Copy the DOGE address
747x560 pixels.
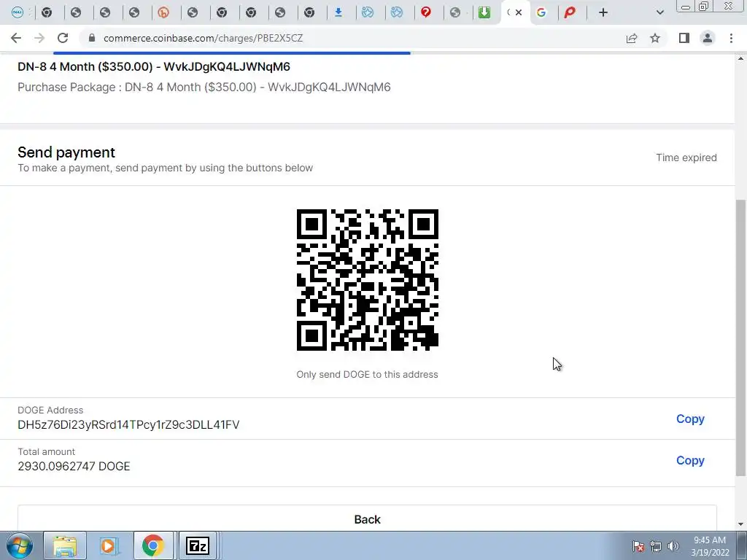point(690,419)
